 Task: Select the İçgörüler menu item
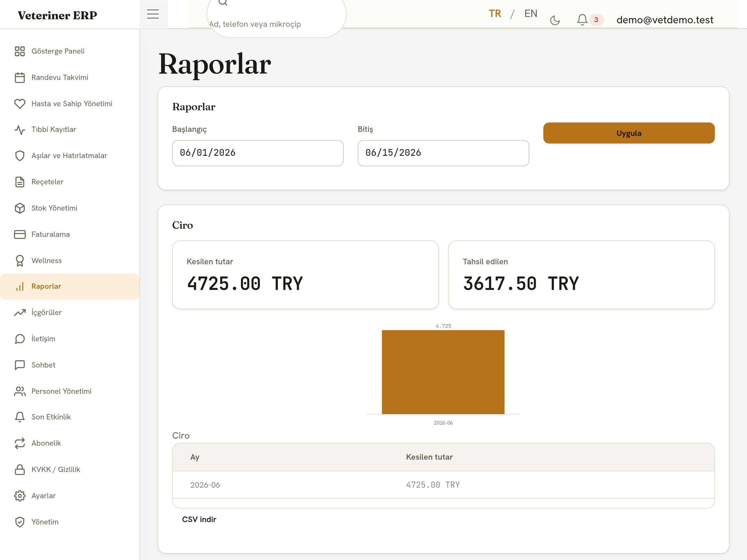pyautogui.click(x=70, y=313)
